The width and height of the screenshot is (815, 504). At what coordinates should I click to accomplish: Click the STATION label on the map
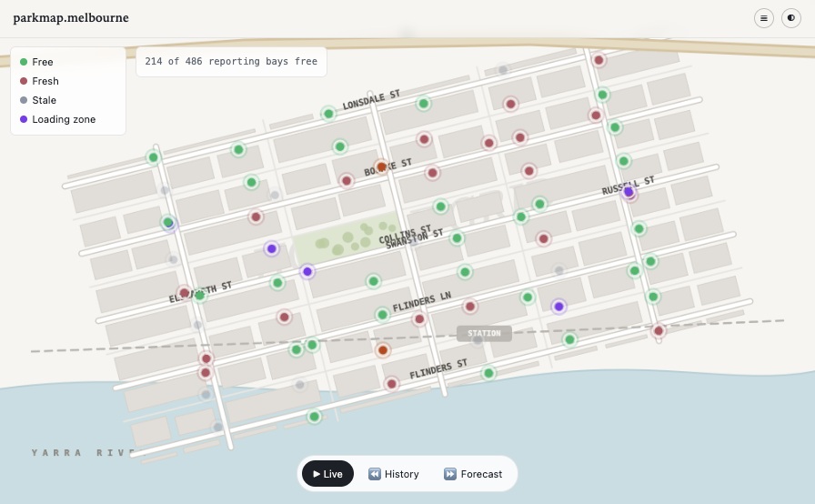coord(484,333)
